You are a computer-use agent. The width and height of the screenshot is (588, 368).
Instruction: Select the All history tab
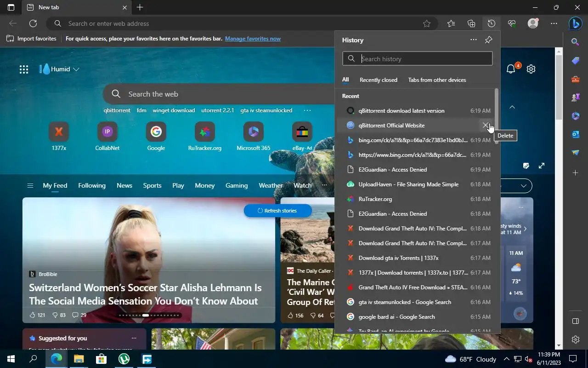click(x=345, y=80)
